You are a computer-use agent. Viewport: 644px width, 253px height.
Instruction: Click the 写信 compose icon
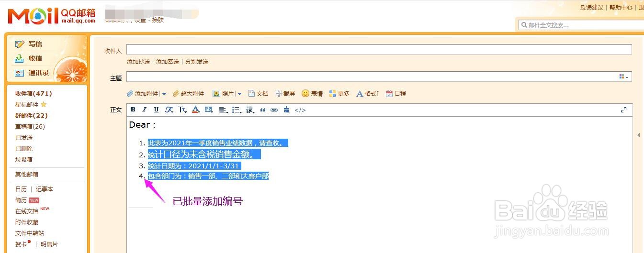tap(20, 44)
